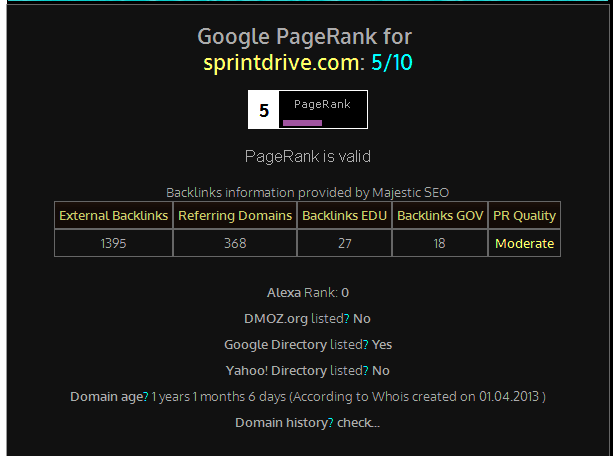This screenshot has width=613, height=456.
Task: Click the purple PageRank progress bar
Action: [x=302, y=123]
